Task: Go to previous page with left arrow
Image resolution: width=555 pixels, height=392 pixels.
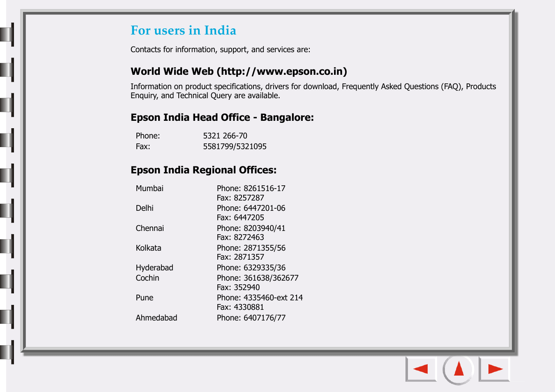Action: pyautogui.click(x=421, y=369)
